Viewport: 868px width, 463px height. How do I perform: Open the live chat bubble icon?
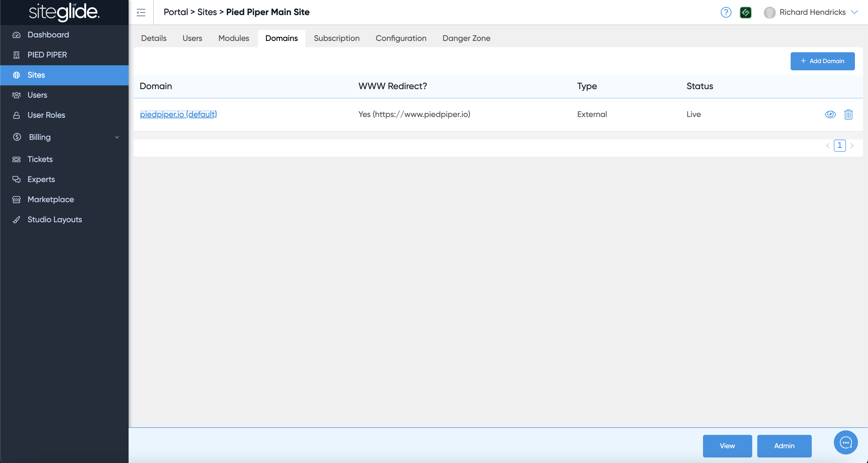[x=845, y=442]
